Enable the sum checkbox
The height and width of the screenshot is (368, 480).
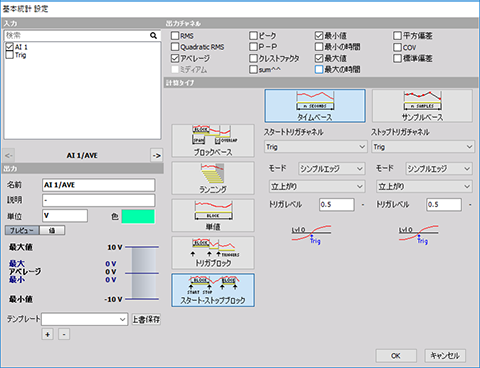tap(253, 70)
